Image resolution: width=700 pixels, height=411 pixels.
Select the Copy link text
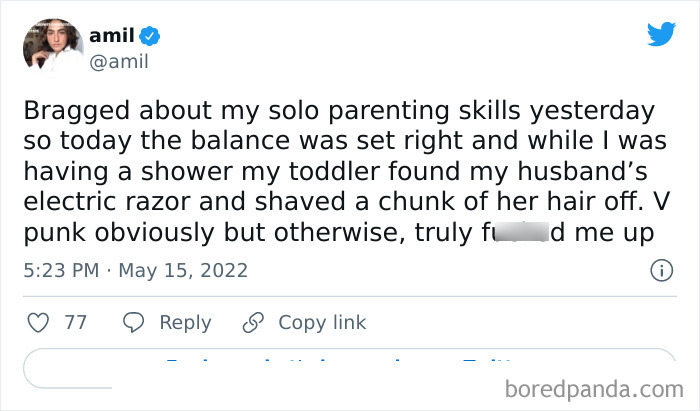click(322, 323)
